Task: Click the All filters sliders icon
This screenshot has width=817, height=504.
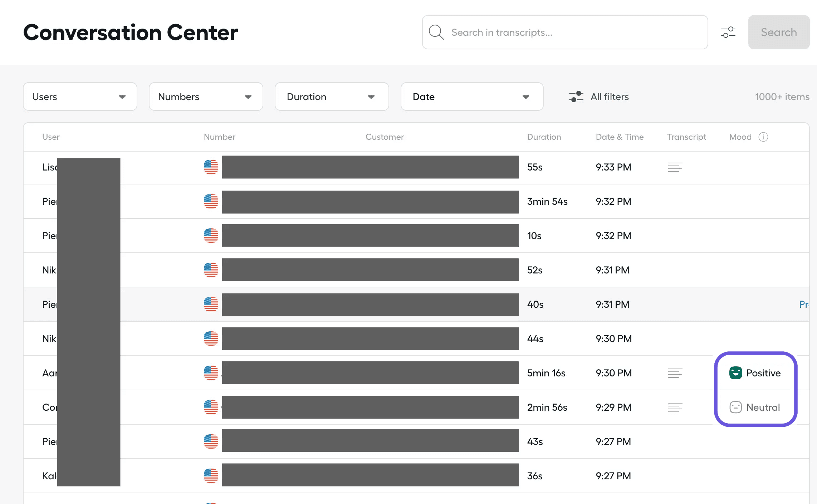Action: click(576, 97)
